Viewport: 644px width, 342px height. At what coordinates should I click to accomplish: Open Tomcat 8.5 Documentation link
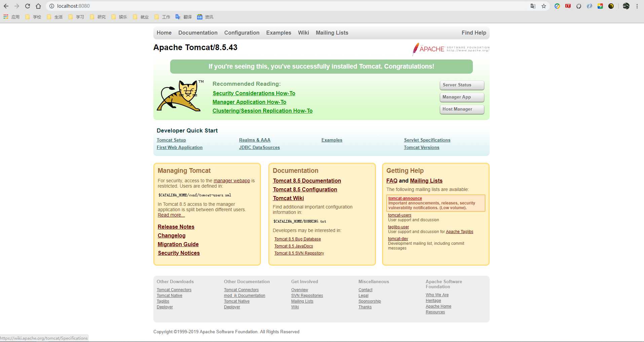tap(307, 181)
